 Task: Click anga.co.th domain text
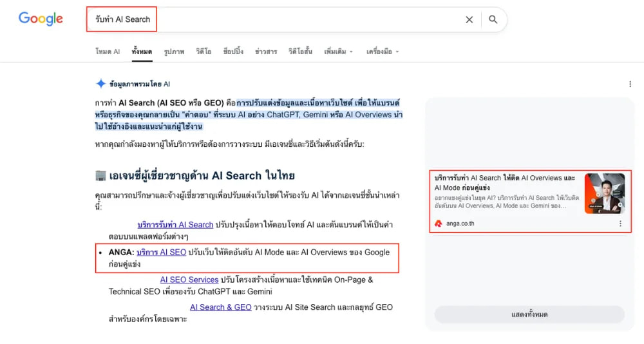[x=460, y=224]
